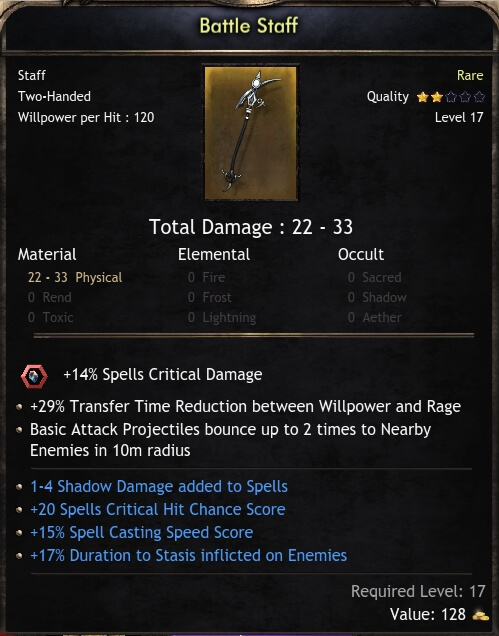The width and height of the screenshot is (499, 636).
Task: Click the +14% Spells Critical Damage text
Action: (x=163, y=374)
